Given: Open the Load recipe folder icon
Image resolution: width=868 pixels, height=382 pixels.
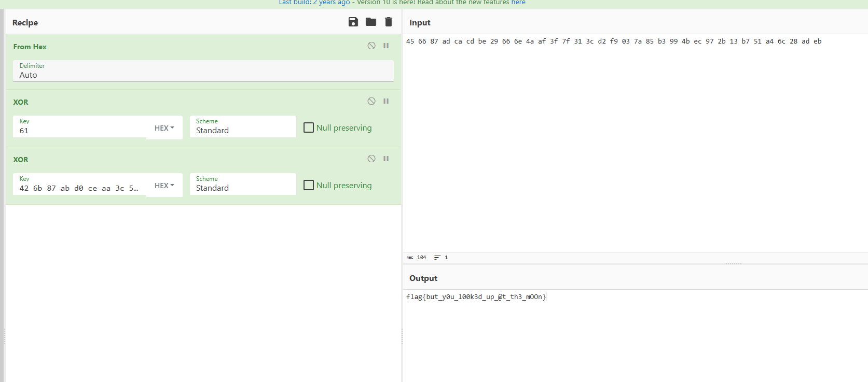Looking at the screenshot, I should [371, 22].
